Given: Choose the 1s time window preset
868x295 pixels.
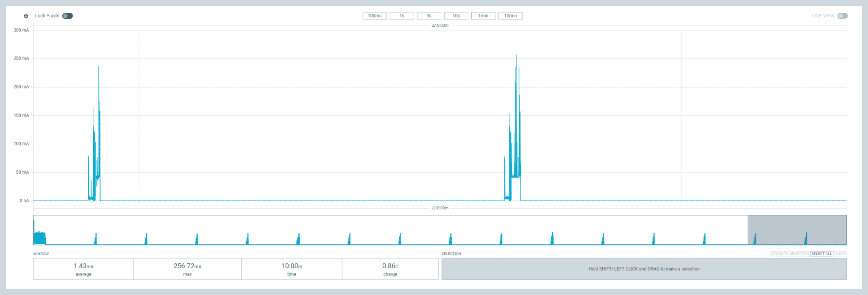Looking at the screenshot, I should point(401,16).
